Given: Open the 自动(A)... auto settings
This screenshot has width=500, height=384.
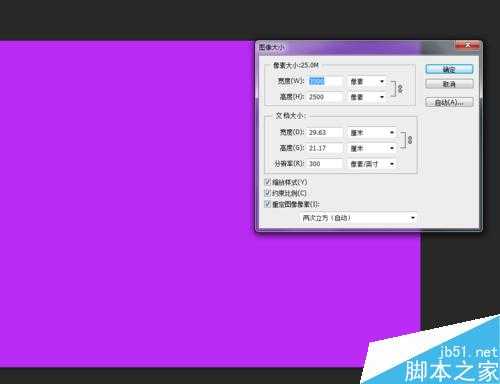Looking at the screenshot, I should click(449, 102).
